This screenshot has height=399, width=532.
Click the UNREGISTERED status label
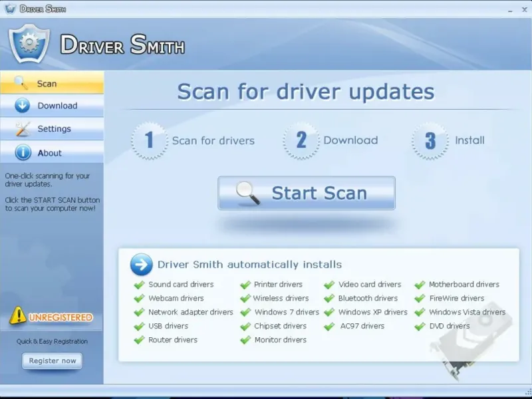pyautogui.click(x=61, y=317)
